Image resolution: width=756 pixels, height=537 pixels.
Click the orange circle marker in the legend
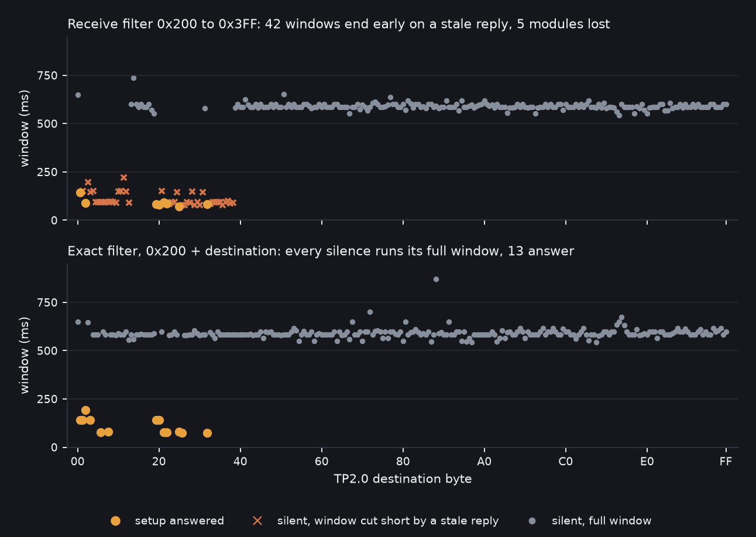(115, 521)
